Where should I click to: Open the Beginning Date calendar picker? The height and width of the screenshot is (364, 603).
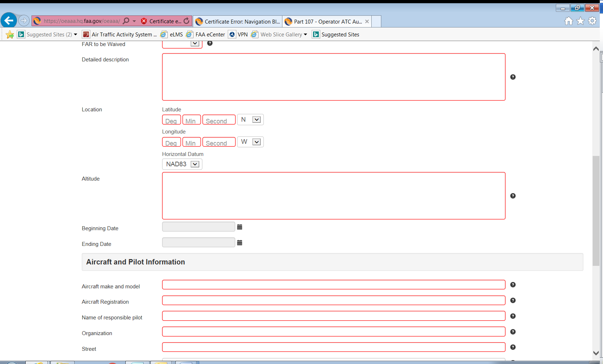pyautogui.click(x=240, y=227)
